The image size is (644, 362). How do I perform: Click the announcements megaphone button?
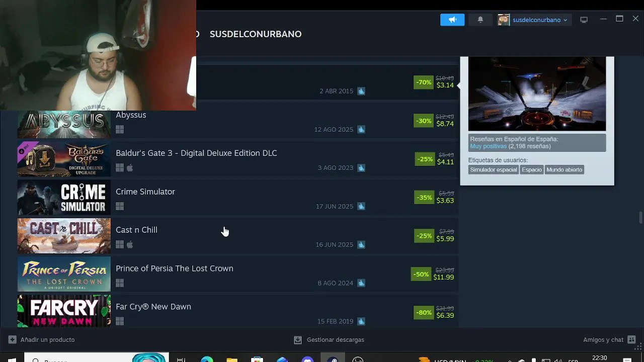[x=452, y=20]
